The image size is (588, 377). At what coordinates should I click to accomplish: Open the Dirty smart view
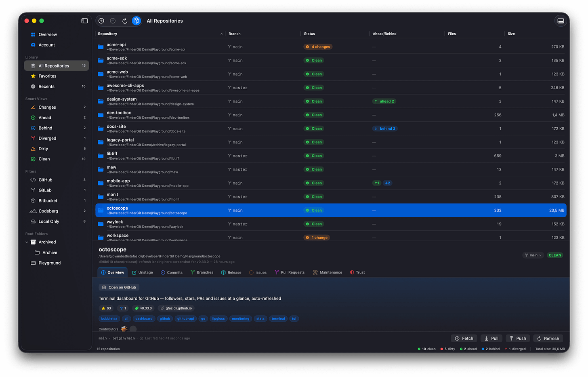[x=56, y=149]
